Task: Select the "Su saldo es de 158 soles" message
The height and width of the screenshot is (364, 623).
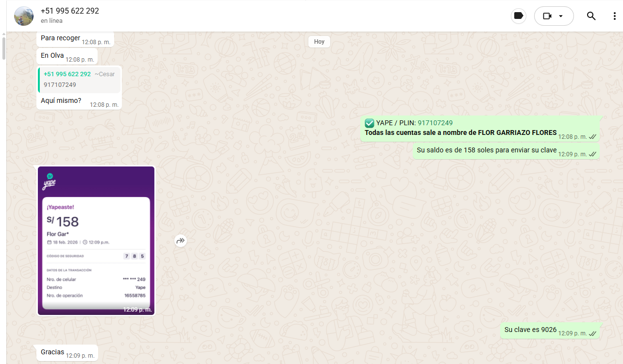Action: (486, 150)
